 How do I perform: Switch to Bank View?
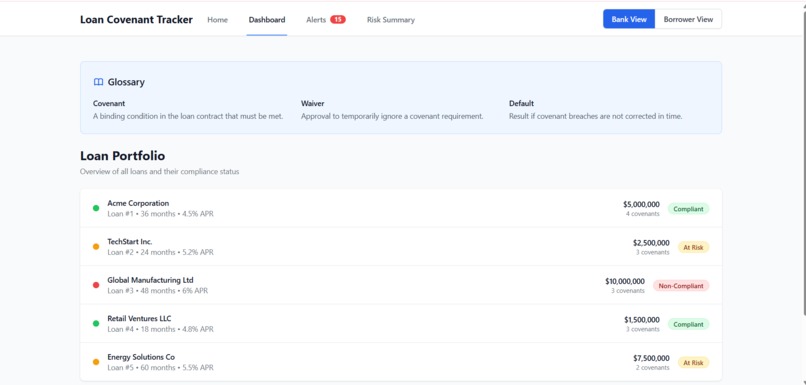pos(629,19)
